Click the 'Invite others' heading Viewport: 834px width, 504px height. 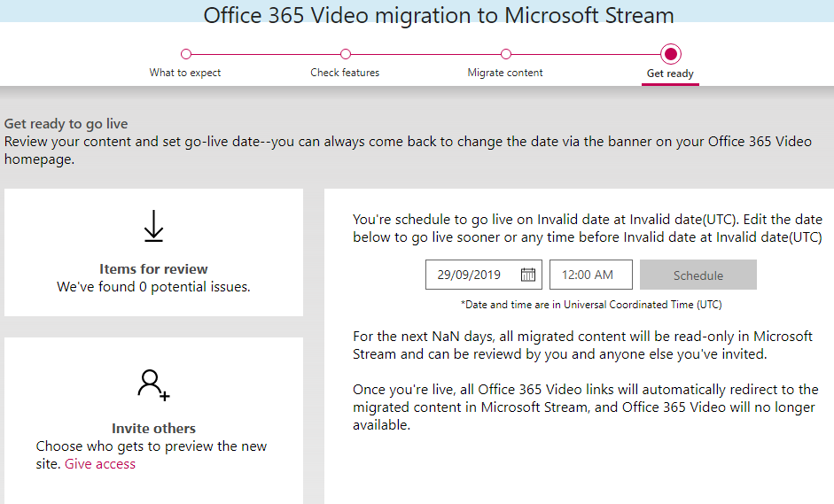point(153,429)
